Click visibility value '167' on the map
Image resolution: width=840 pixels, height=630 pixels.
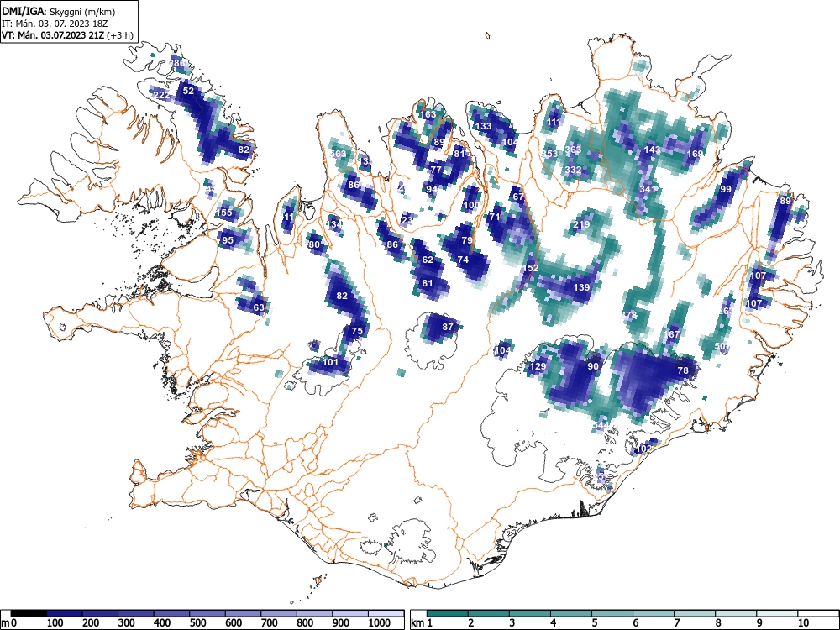[672, 334]
